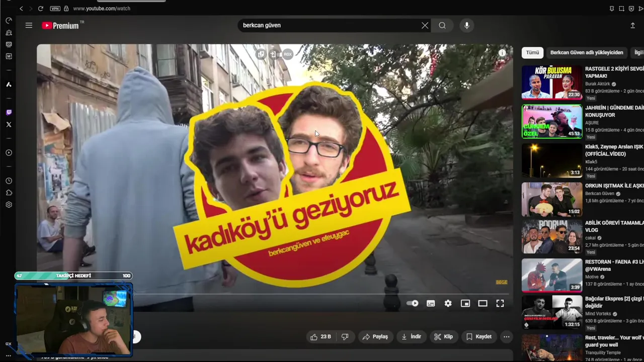Image resolution: width=644 pixels, height=362 pixels.
Task: Click the search magnifier button
Action: click(x=442, y=25)
